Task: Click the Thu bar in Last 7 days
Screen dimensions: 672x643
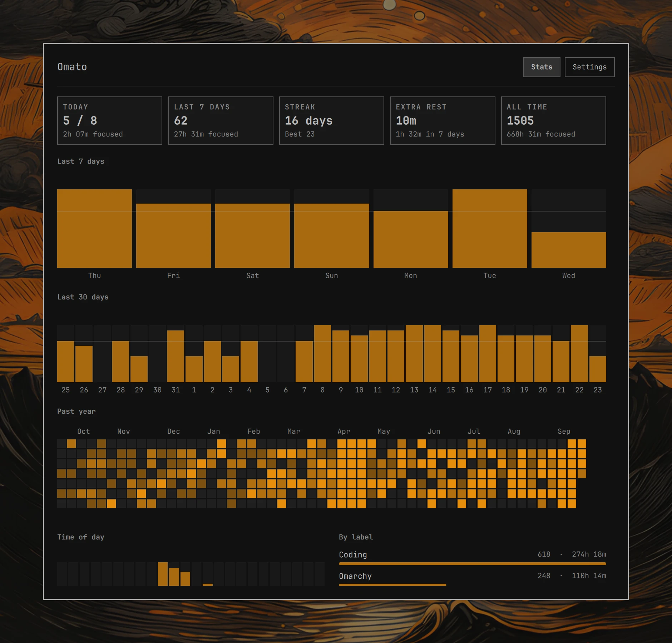Action: pyautogui.click(x=94, y=229)
